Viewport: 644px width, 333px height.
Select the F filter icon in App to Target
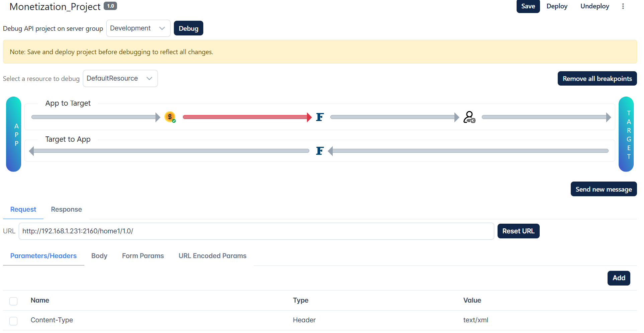pos(320,117)
